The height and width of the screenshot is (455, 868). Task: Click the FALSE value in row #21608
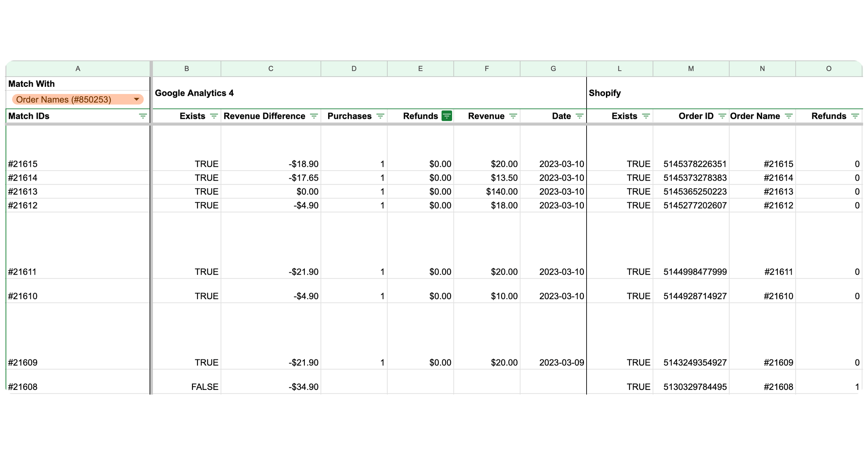tap(205, 387)
